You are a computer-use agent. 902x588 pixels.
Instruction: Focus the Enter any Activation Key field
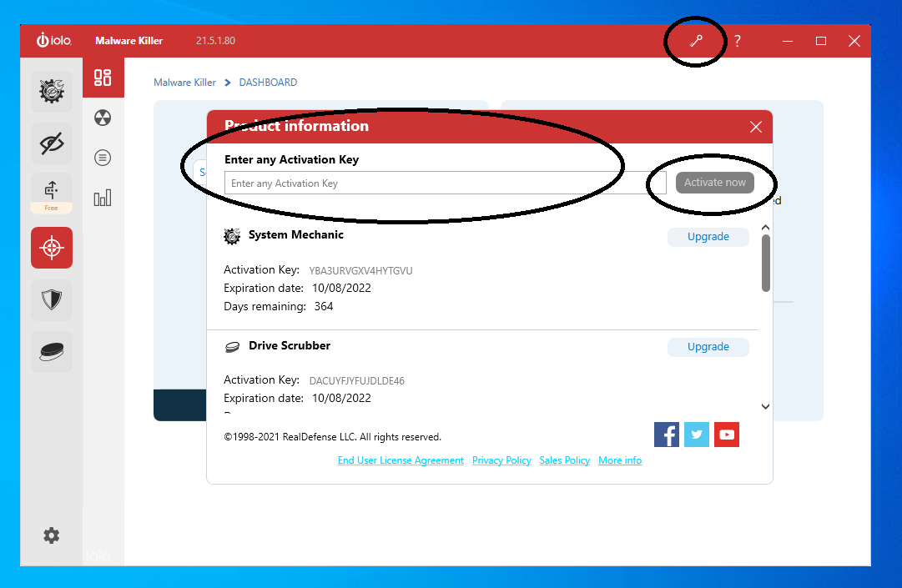coord(446,183)
